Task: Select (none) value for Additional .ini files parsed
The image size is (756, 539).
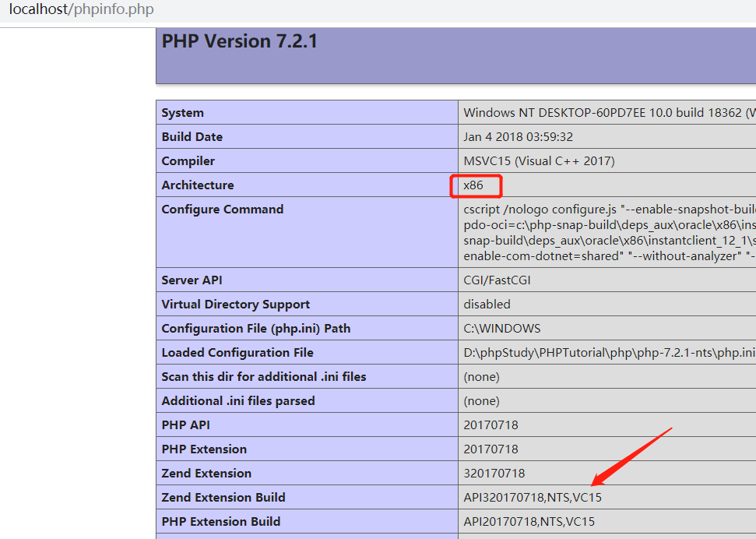Action: [482, 401]
